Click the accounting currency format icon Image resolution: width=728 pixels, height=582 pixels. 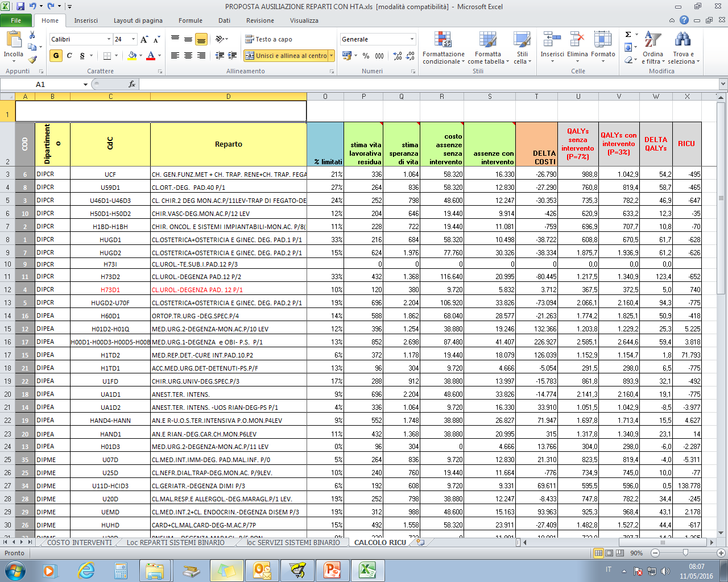coord(346,56)
